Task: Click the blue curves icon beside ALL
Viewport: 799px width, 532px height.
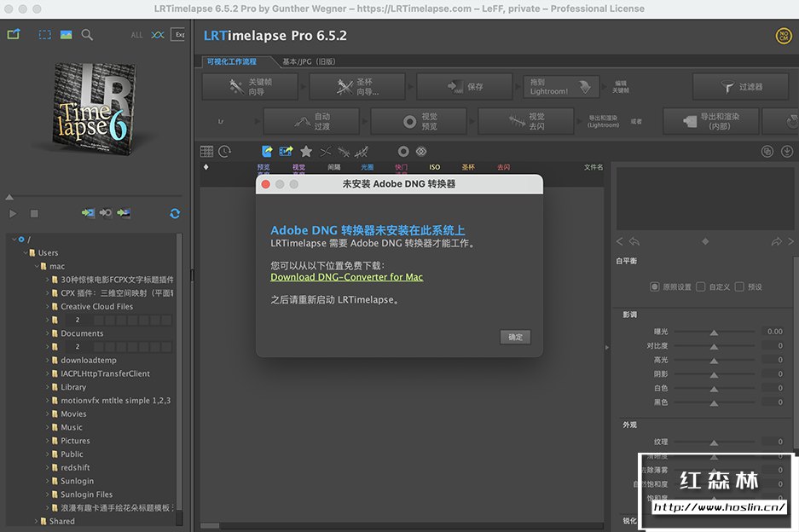Action: [158, 35]
